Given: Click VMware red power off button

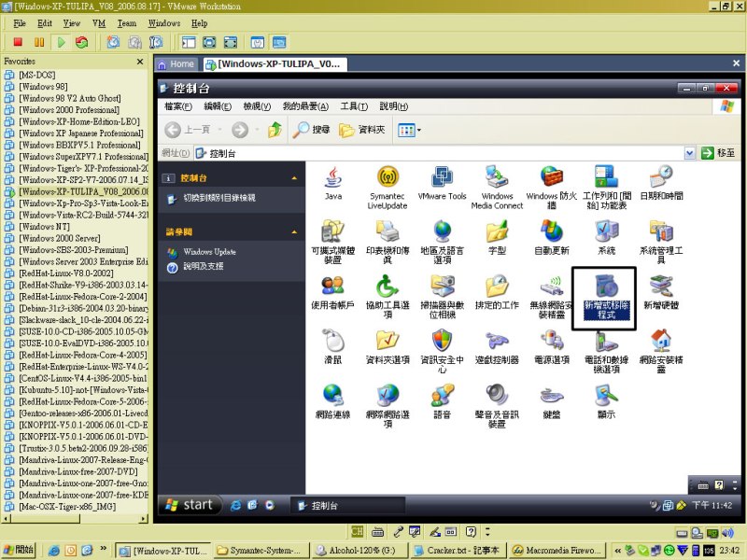Looking at the screenshot, I should coord(18,42).
